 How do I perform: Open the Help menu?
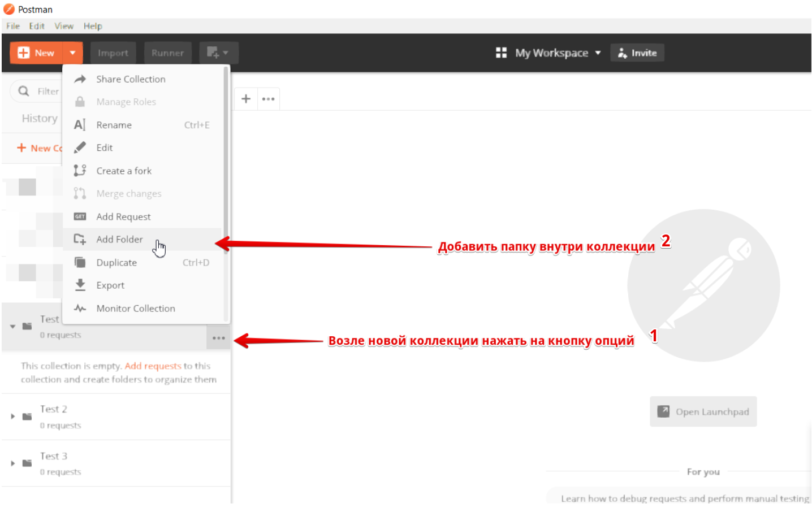93,26
